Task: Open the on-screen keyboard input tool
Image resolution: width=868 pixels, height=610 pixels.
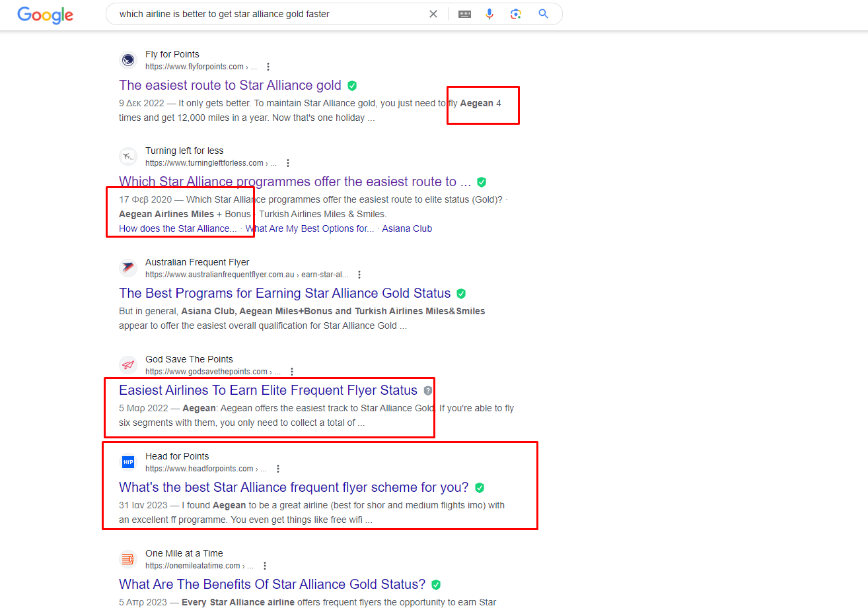Action: click(464, 14)
